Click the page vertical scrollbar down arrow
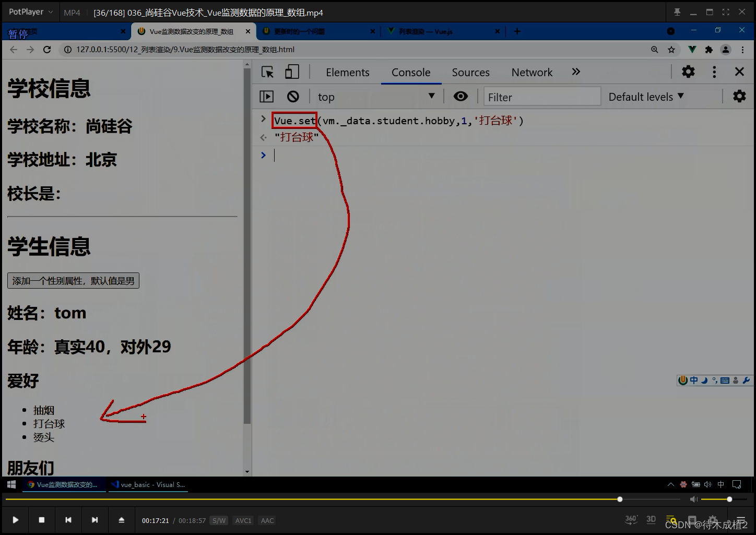This screenshot has height=535, width=756. [x=247, y=472]
